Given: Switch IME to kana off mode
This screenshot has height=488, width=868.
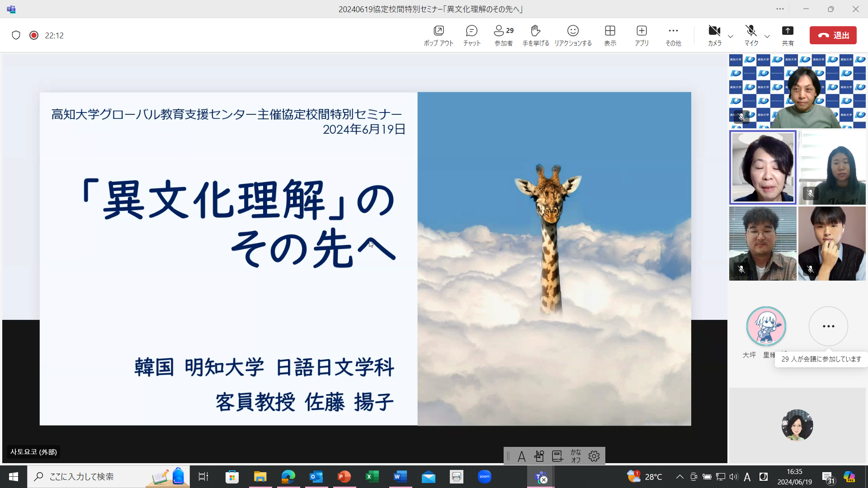Looking at the screenshot, I should (576, 456).
